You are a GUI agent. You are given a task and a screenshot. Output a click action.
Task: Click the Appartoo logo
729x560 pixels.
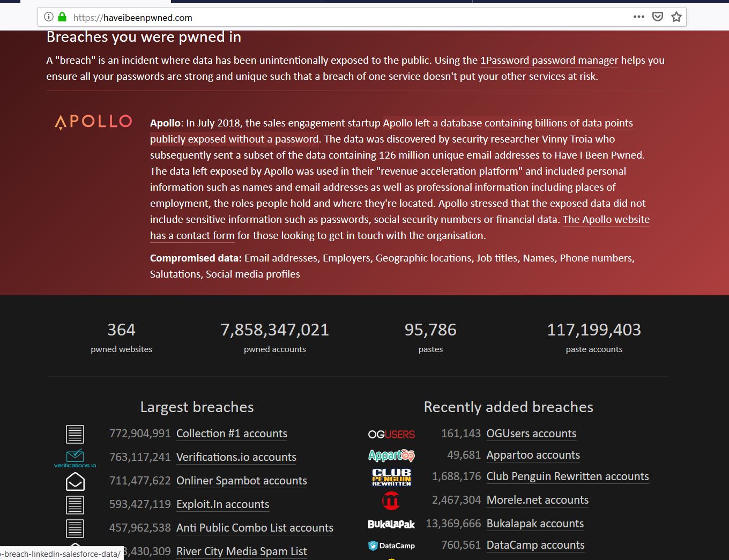coord(391,456)
